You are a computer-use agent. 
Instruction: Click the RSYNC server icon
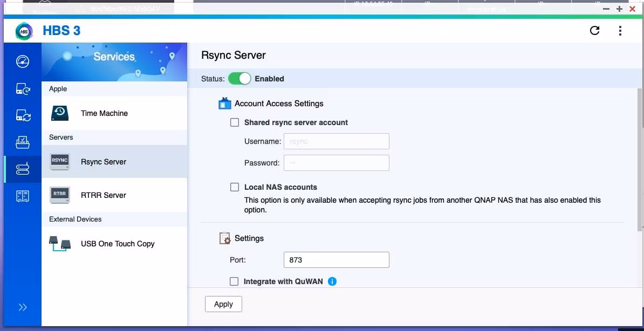(x=59, y=161)
